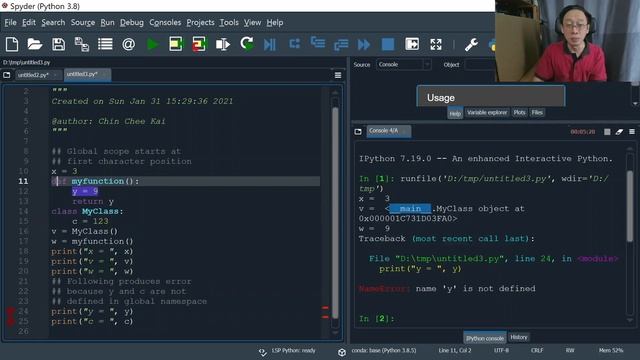Image resolution: width=640 pixels, height=360 pixels.
Task: Run the file with the green play button
Action: (153, 44)
